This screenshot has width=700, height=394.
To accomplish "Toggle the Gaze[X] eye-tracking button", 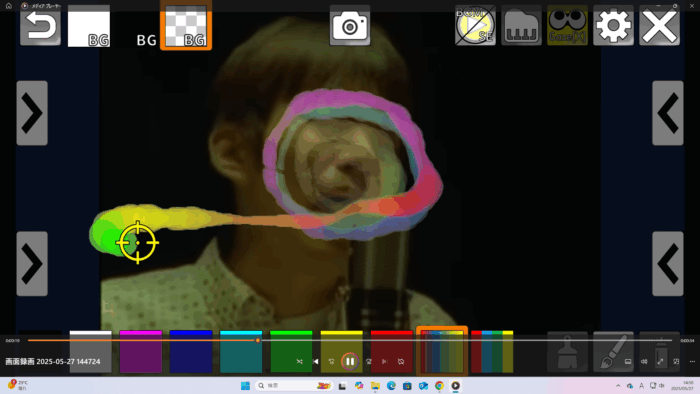I will [x=567, y=26].
